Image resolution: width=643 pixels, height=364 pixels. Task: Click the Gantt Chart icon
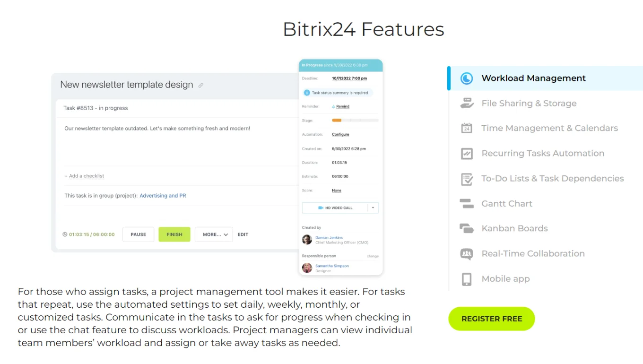click(x=467, y=204)
